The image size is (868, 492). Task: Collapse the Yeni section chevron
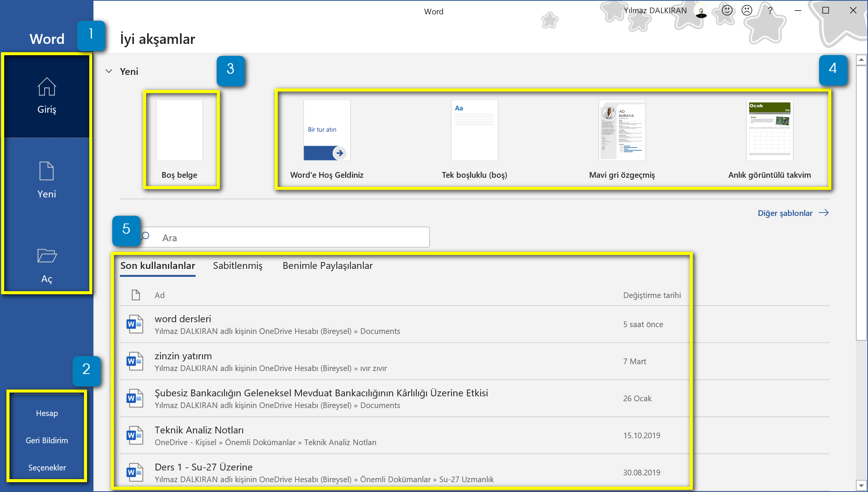pos(109,71)
